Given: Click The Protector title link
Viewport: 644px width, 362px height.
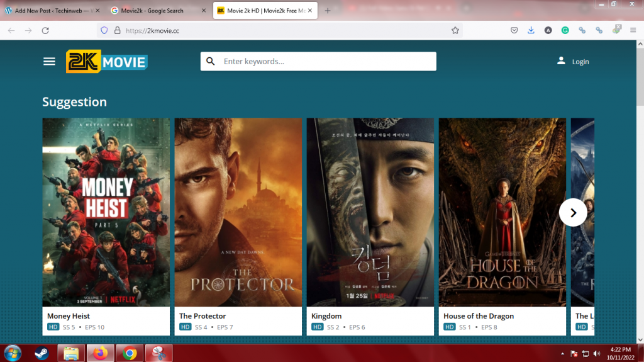Looking at the screenshot, I should [203, 316].
